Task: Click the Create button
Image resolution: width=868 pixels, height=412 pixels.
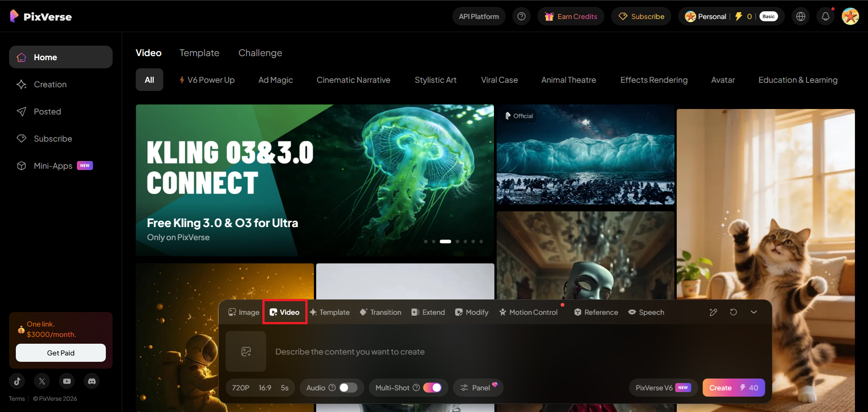Action: (x=734, y=388)
